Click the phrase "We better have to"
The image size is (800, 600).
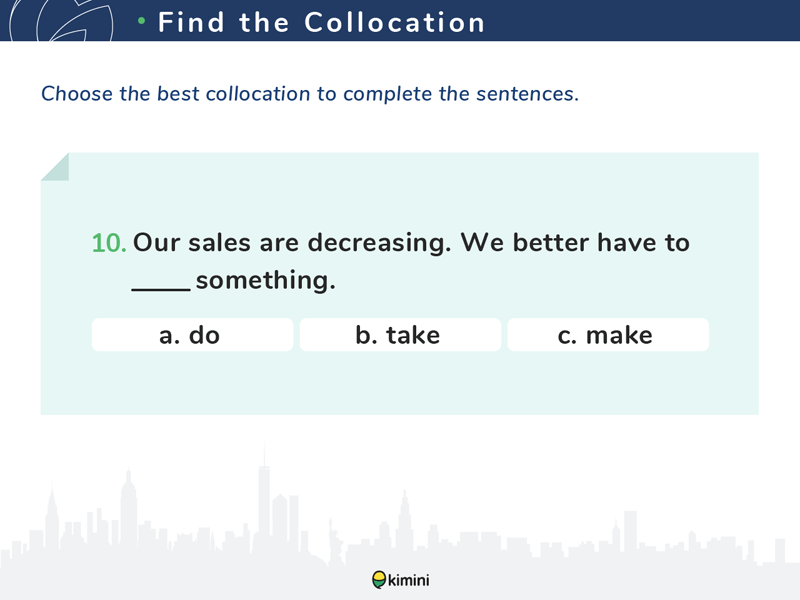click(575, 243)
